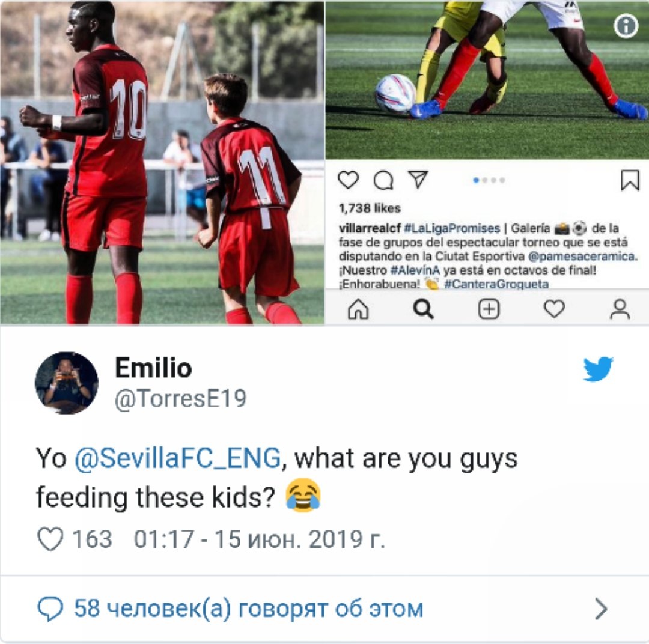Open the @SevillaFC_ENG mention link

(177, 458)
